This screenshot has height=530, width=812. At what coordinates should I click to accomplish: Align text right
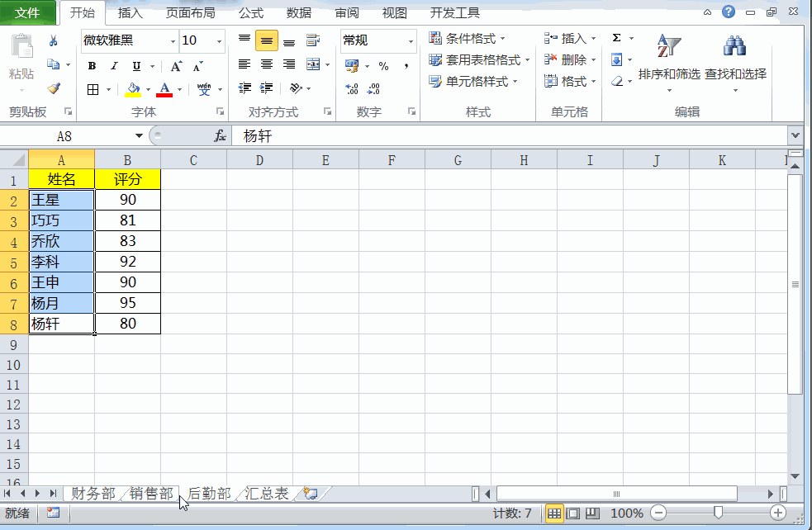pyautogui.click(x=289, y=64)
